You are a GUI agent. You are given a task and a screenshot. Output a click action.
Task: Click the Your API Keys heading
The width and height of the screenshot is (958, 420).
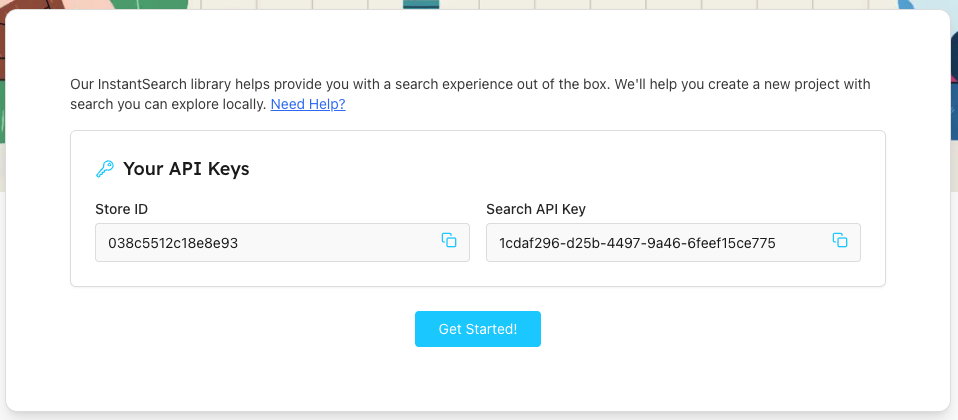click(186, 169)
